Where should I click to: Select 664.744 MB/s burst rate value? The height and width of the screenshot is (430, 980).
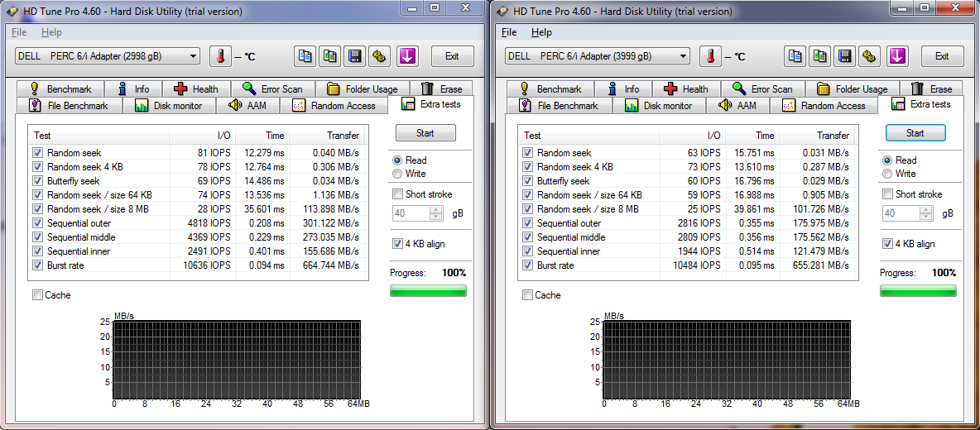pyautogui.click(x=333, y=265)
